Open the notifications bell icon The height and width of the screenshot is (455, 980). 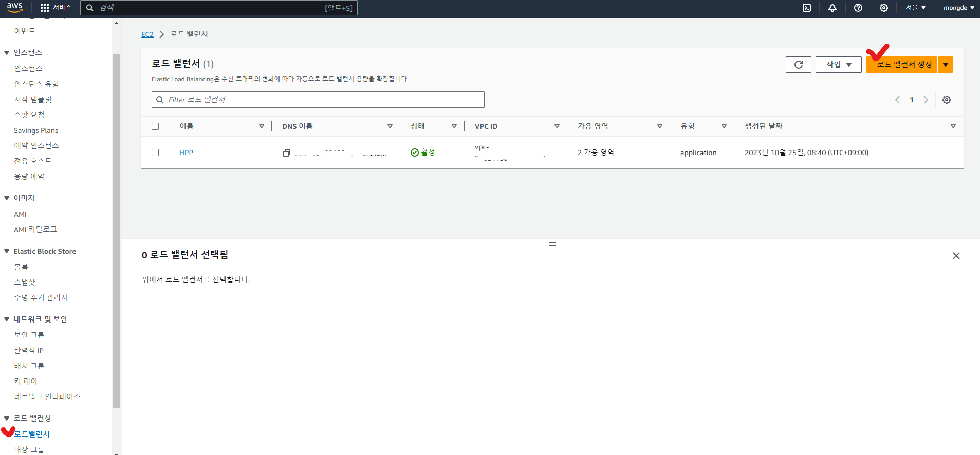(833, 8)
